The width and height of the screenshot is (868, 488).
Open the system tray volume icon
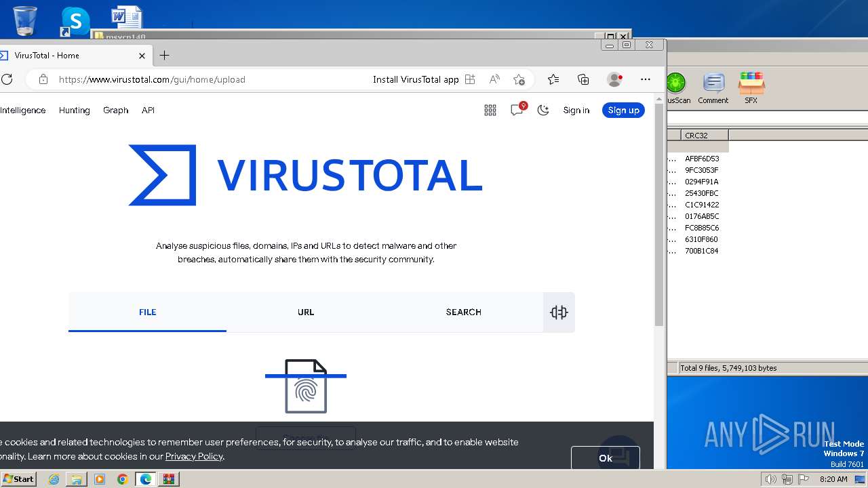click(x=771, y=479)
